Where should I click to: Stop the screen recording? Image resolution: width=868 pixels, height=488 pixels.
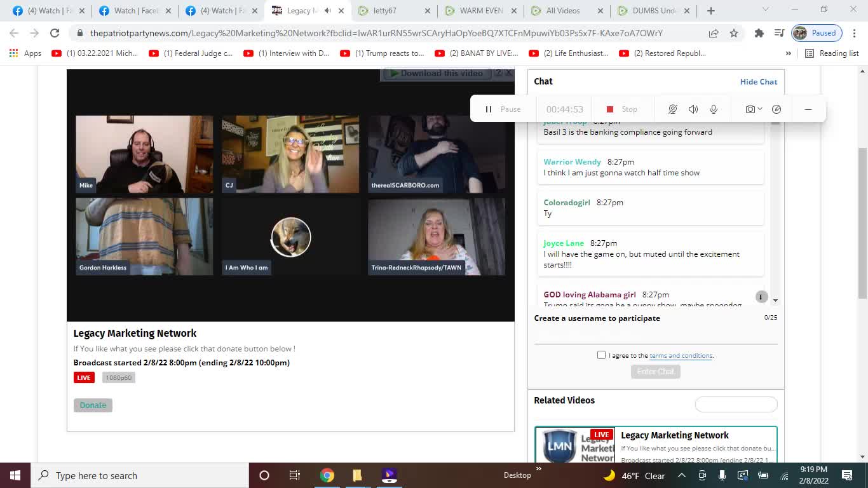pos(621,109)
